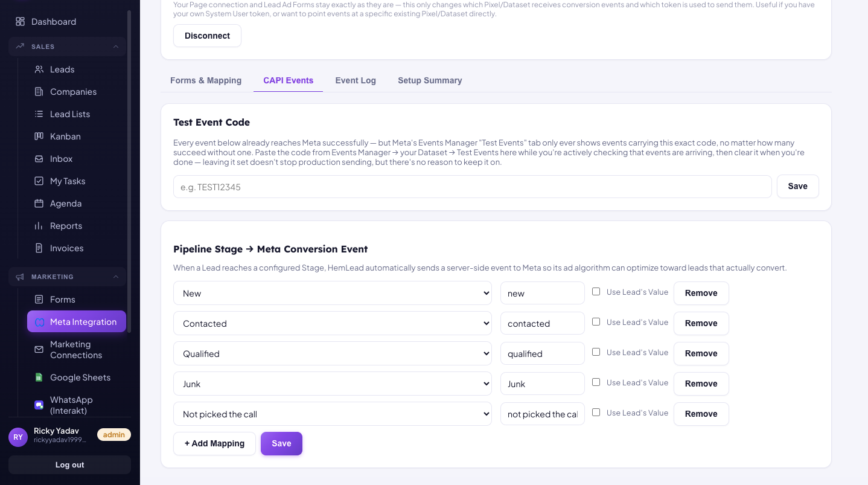
Task: Click the Companies building icon
Action: click(39, 92)
